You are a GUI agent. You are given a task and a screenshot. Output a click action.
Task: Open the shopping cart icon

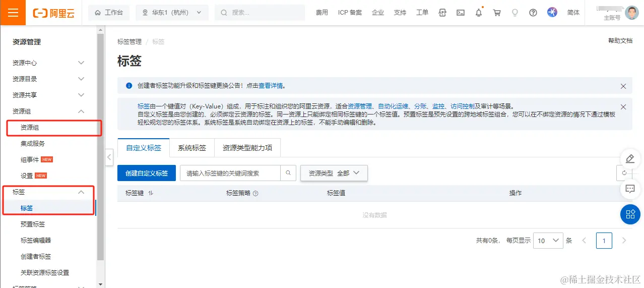[497, 13]
